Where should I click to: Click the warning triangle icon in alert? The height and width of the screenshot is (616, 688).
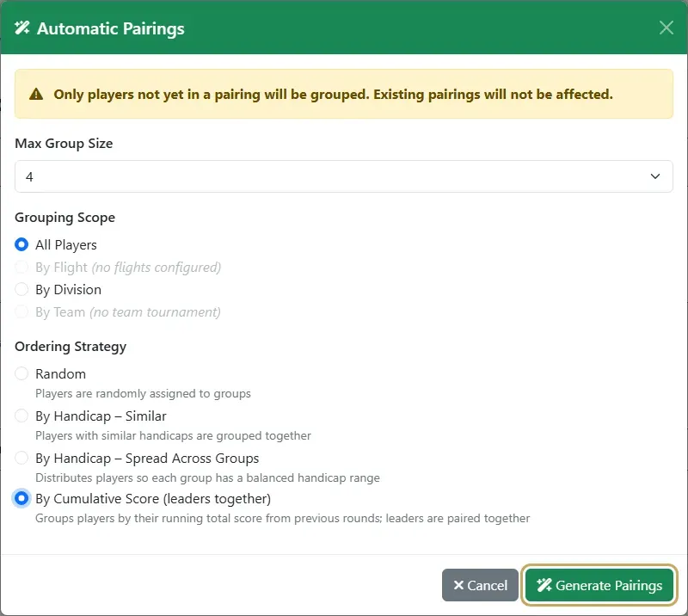(36, 94)
